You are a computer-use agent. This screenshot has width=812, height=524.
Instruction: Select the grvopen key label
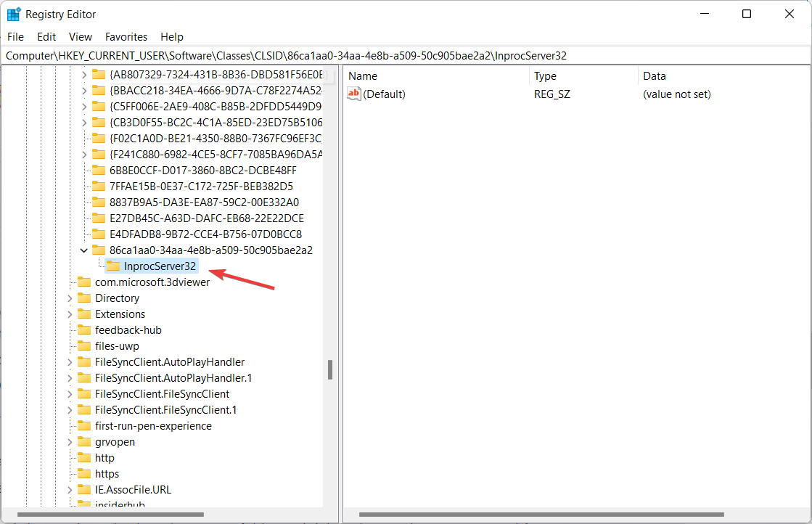pyautogui.click(x=115, y=442)
